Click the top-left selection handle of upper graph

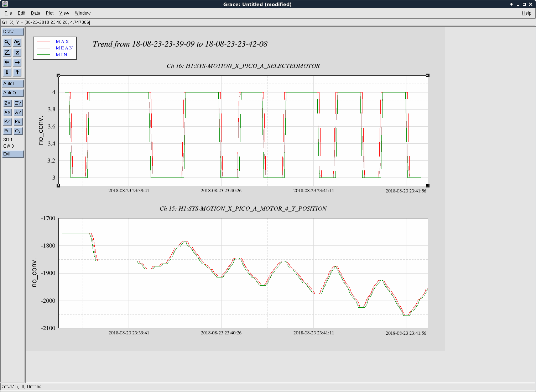(x=58, y=75)
